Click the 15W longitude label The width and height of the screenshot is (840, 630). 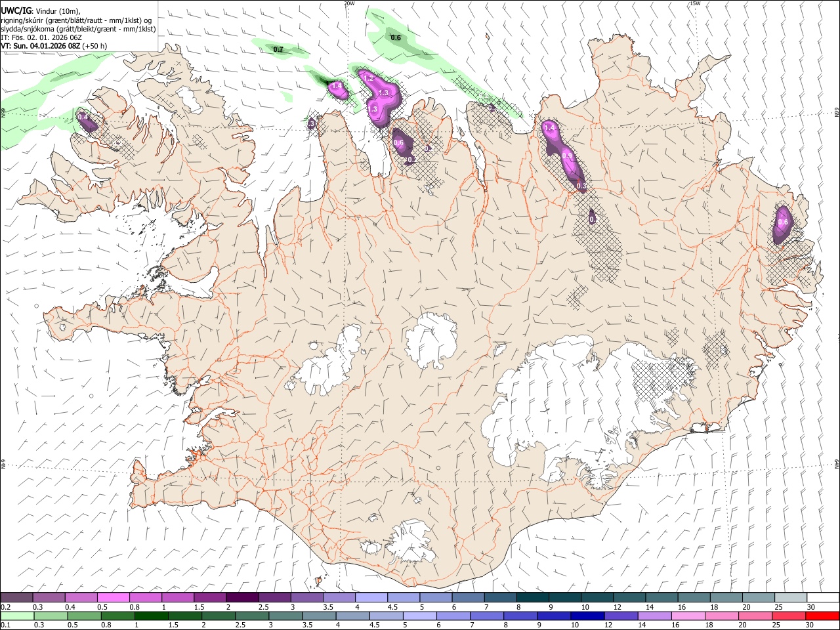[695, 3]
